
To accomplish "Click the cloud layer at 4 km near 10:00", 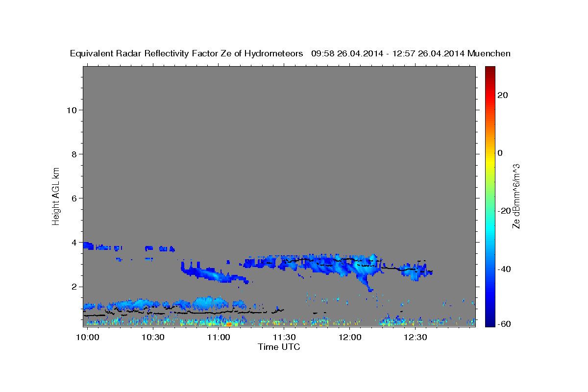I will click(88, 245).
